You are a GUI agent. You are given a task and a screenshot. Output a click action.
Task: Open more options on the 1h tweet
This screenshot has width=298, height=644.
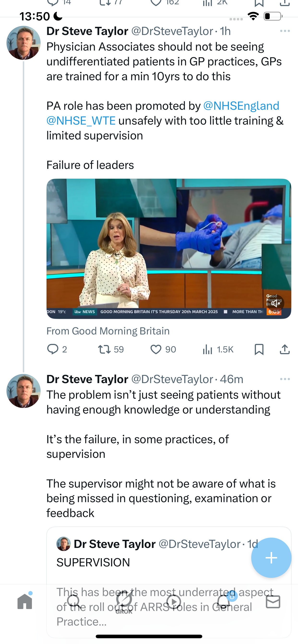285,31
